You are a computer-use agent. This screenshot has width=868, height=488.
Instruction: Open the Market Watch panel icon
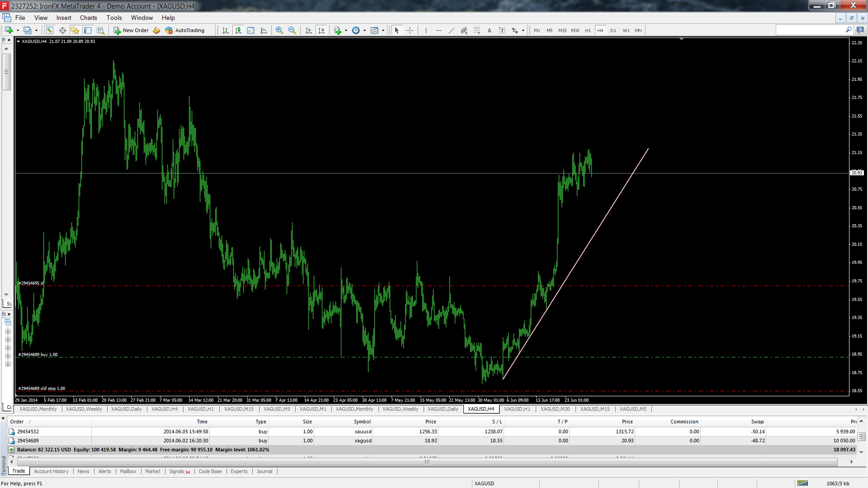point(50,30)
